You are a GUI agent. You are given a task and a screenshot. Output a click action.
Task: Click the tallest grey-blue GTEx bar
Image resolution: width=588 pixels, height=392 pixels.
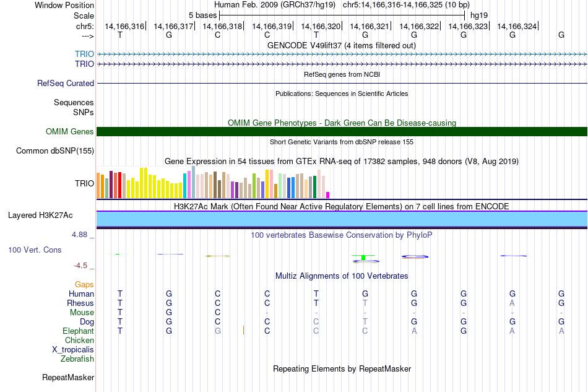194,182
